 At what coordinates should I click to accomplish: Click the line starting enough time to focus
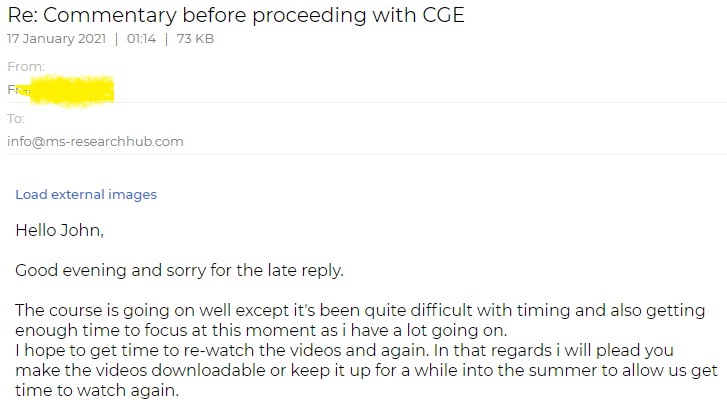point(261,330)
